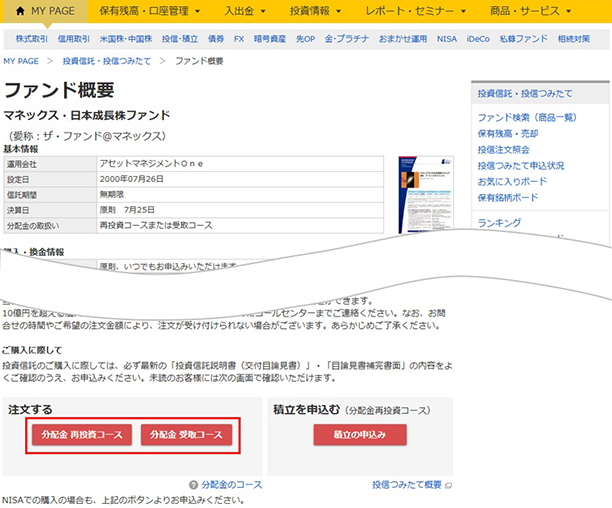The image size is (612, 508).
Task: Open the MY PAGE home tab
Action: [x=45, y=11]
